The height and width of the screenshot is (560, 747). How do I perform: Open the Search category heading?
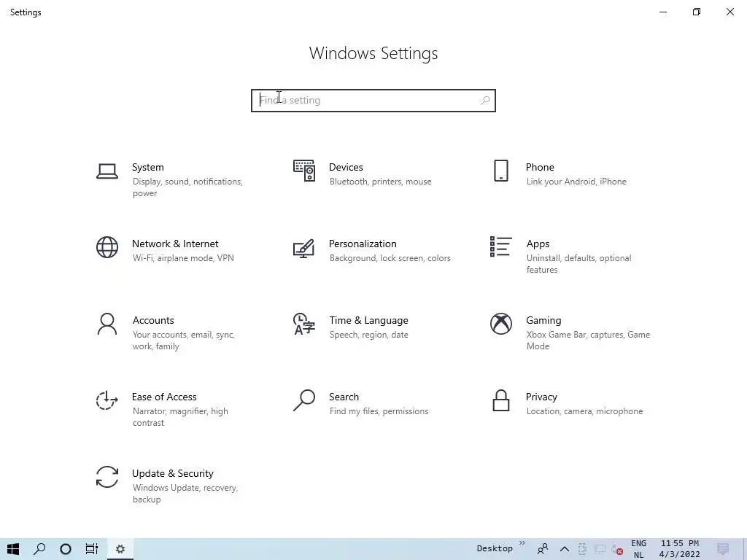click(x=344, y=397)
